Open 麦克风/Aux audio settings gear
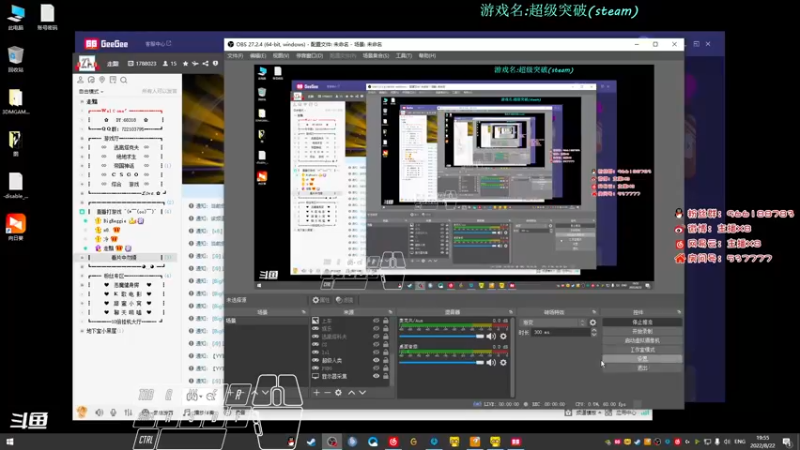This screenshot has width=800, height=450. pos(503,336)
